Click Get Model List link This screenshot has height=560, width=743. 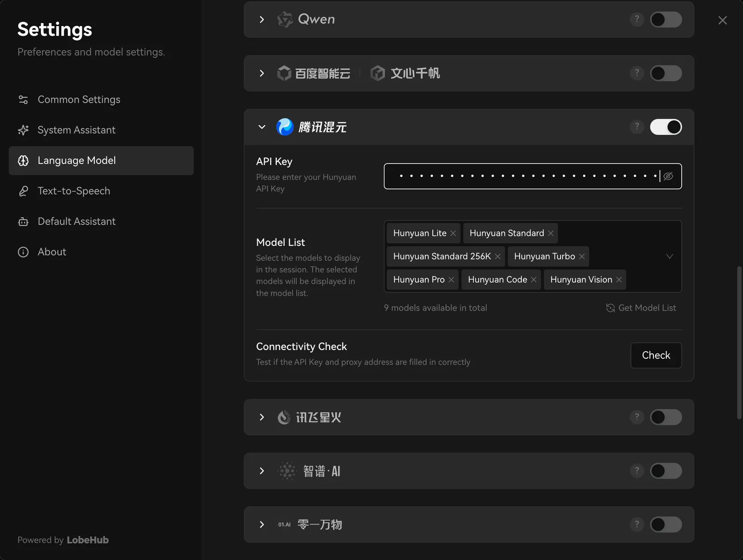pyautogui.click(x=641, y=308)
